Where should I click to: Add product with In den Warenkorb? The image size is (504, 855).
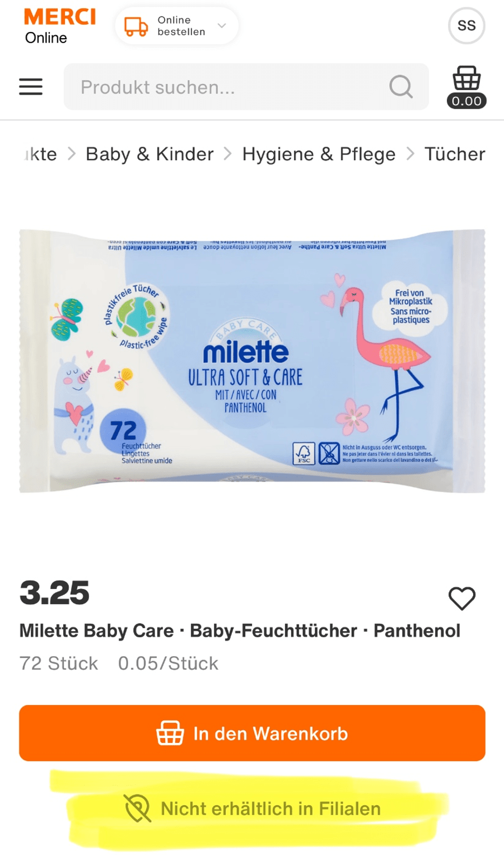pos(252,733)
